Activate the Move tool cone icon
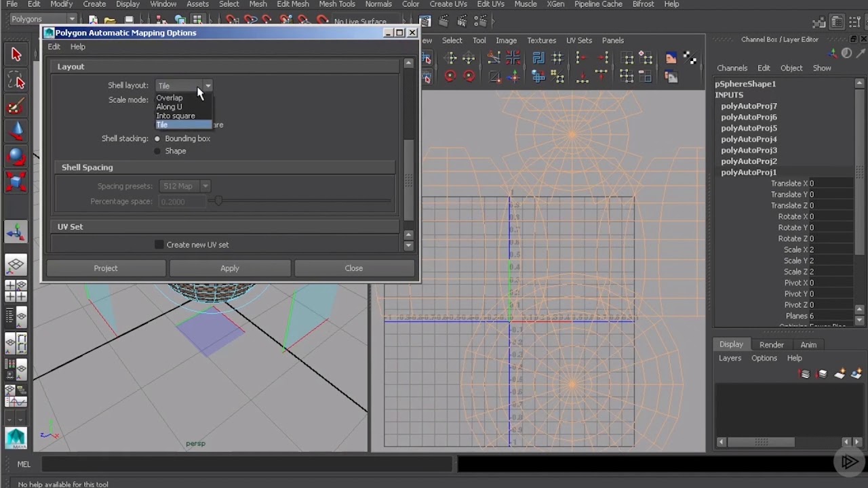Image resolution: width=868 pixels, height=488 pixels. tap(16, 131)
